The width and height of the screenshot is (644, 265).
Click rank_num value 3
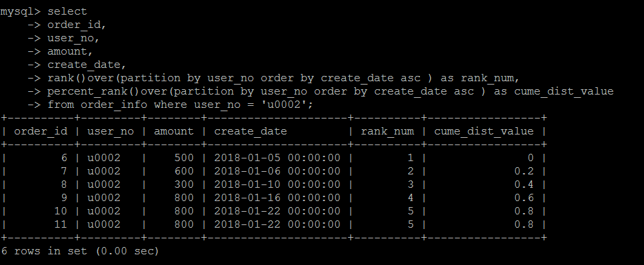tap(411, 184)
